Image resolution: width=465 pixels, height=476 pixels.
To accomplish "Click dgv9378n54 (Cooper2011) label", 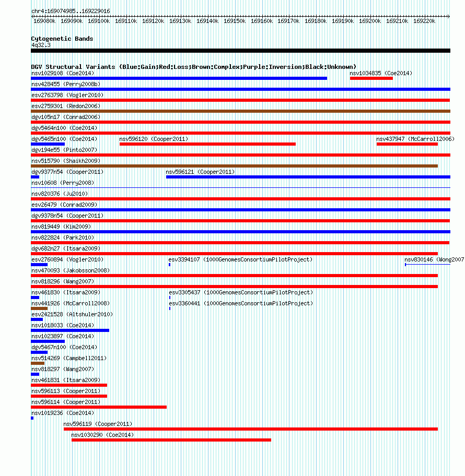I will coord(67,216).
